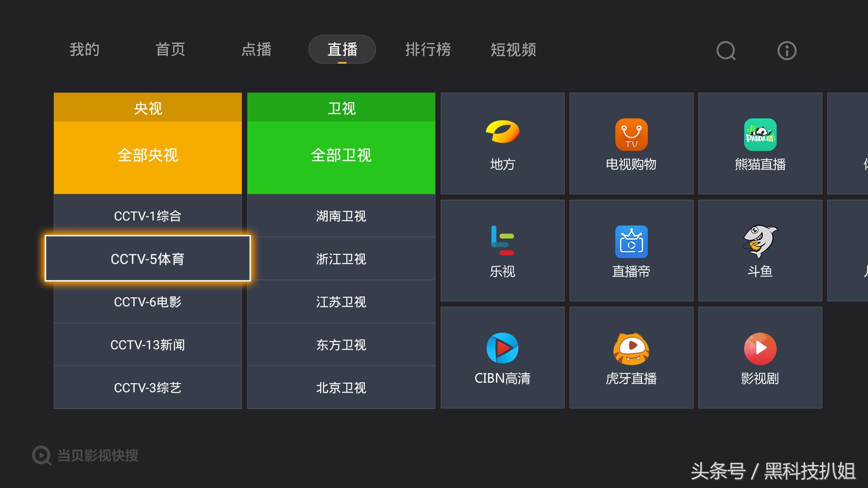Image resolution: width=868 pixels, height=488 pixels.
Task: Open the info circle icon
Action: pyautogui.click(x=786, y=51)
